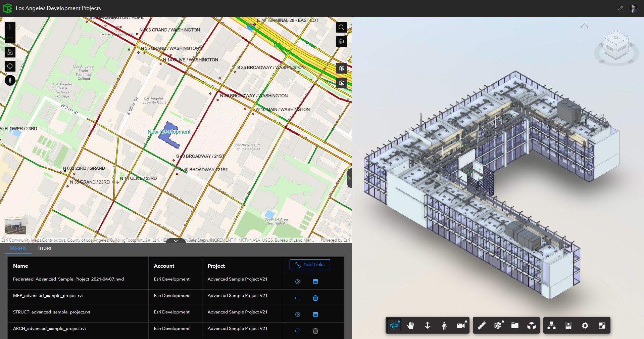Show the Properties panel icon
Viewport: 644px width, 339px height.
coord(568,325)
